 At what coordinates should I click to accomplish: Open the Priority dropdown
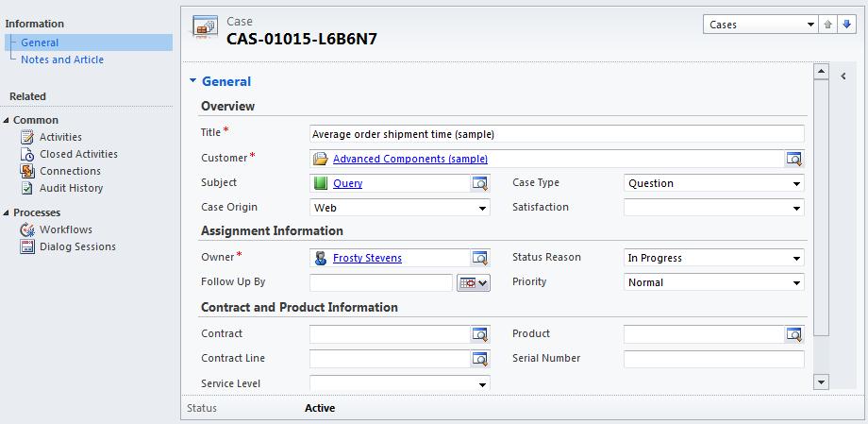pyautogui.click(x=713, y=282)
